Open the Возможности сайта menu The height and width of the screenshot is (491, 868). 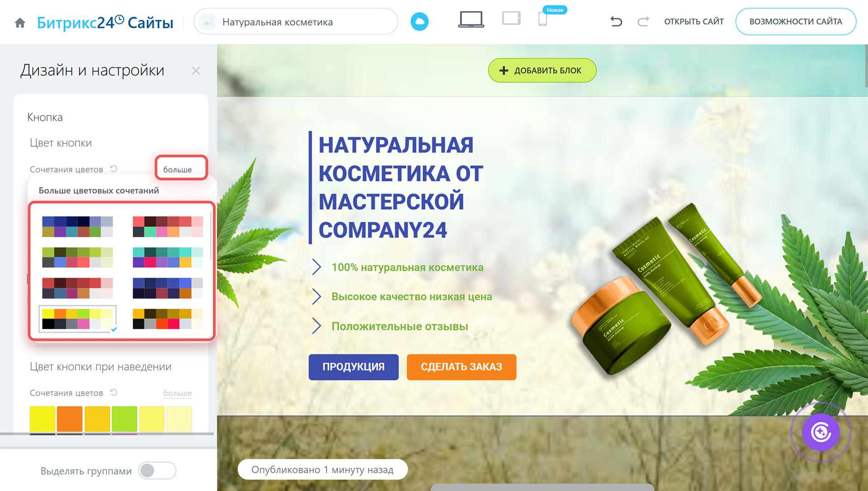tap(795, 21)
